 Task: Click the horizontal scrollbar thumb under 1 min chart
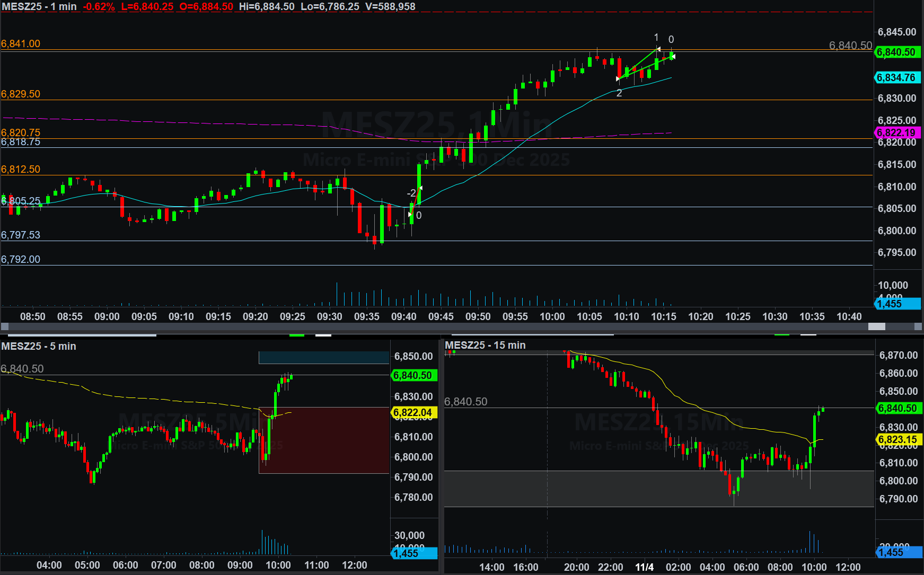tap(876, 326)
